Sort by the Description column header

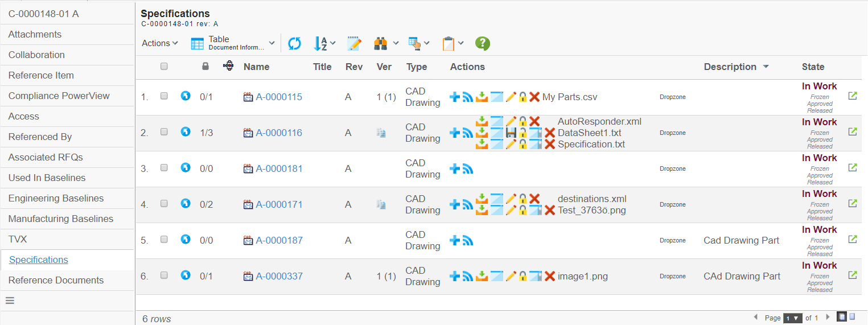[730, 67]
